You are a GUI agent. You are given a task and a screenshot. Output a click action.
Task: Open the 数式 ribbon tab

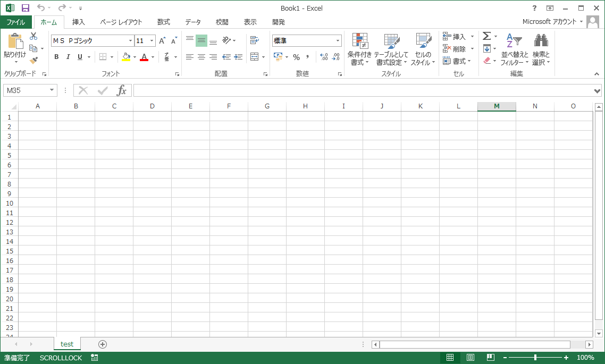point(164,22)
